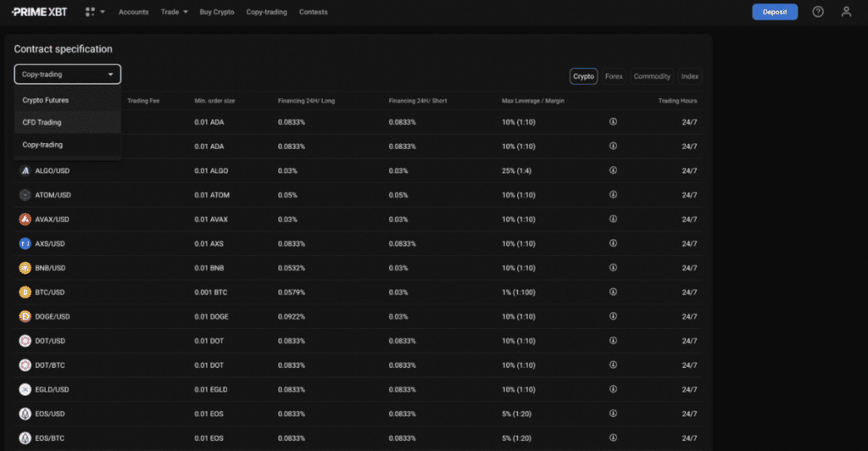This screenshot has height=451, width=868.
Task: Select the Index tab
Action: 690,76
